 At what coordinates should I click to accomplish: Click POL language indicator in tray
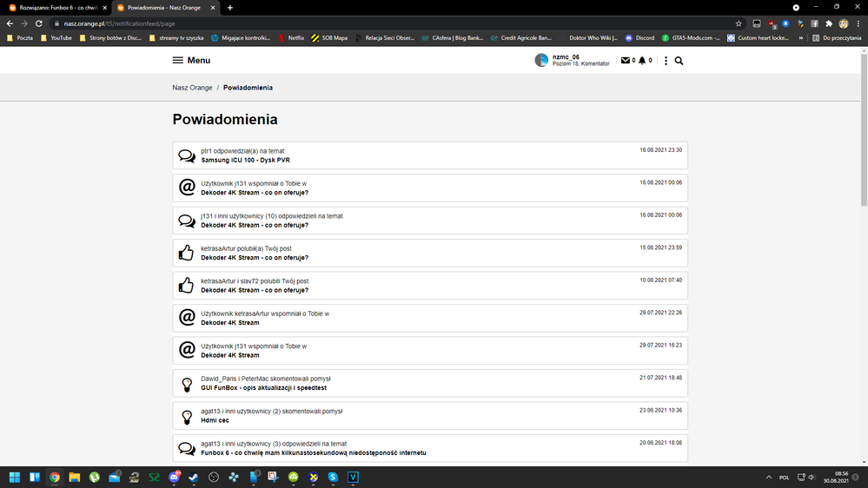click(x=785, y=478)
